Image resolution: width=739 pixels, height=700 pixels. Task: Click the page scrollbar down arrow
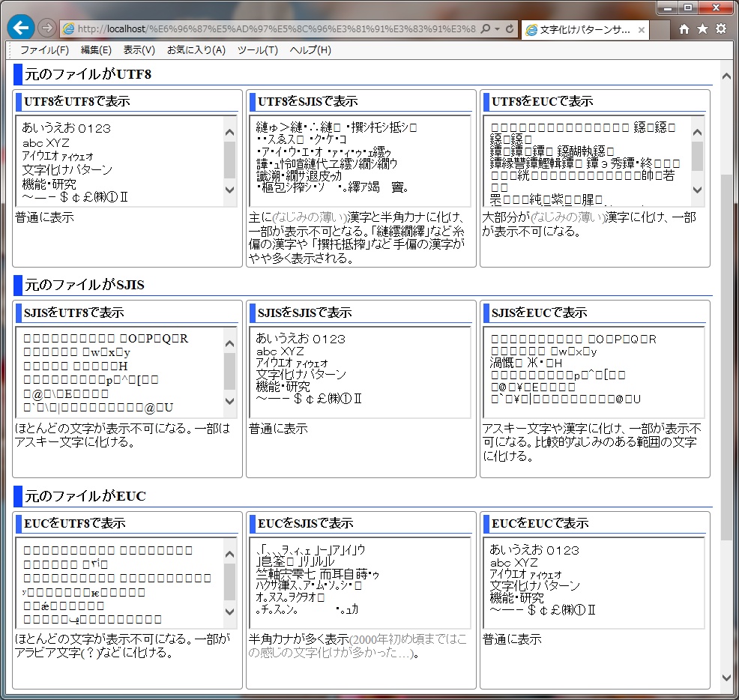pos(725,678)
